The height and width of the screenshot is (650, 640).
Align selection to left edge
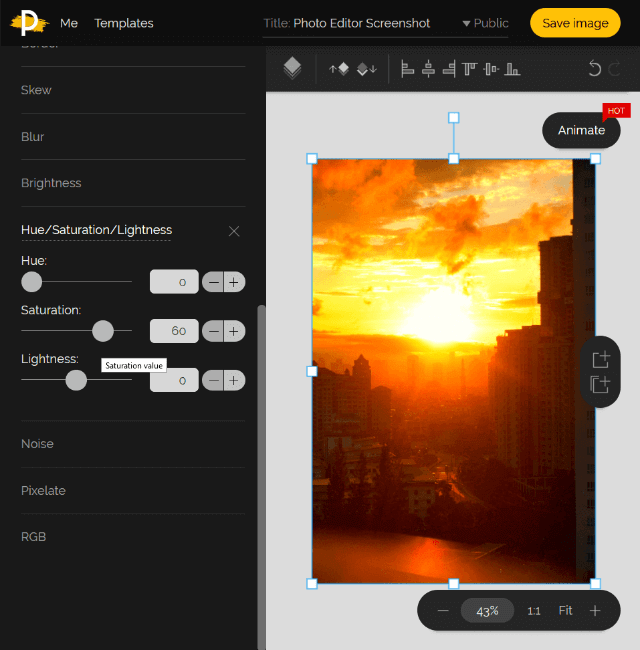pos(407,69)
